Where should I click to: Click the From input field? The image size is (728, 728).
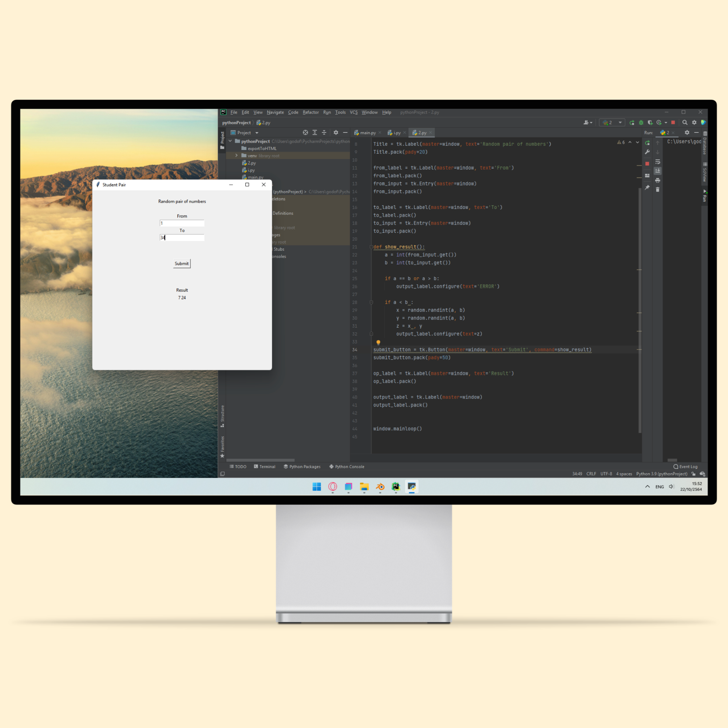[x=182, y=223]
